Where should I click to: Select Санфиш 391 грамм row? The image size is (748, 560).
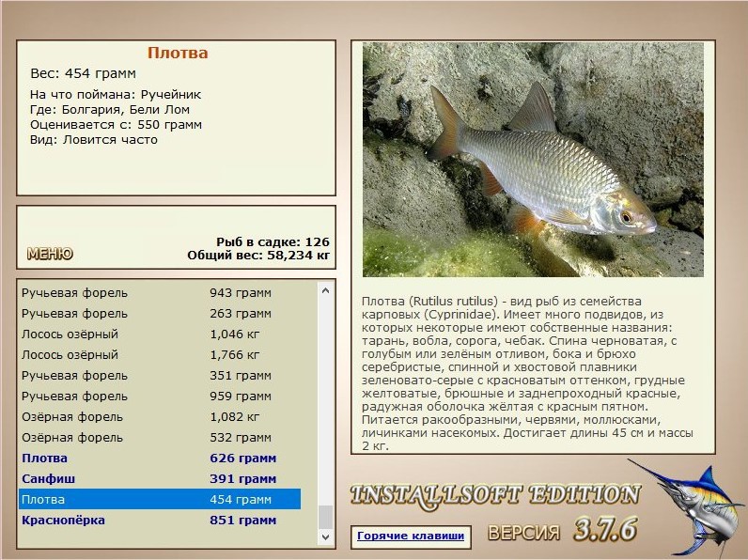tap(160, 478)
